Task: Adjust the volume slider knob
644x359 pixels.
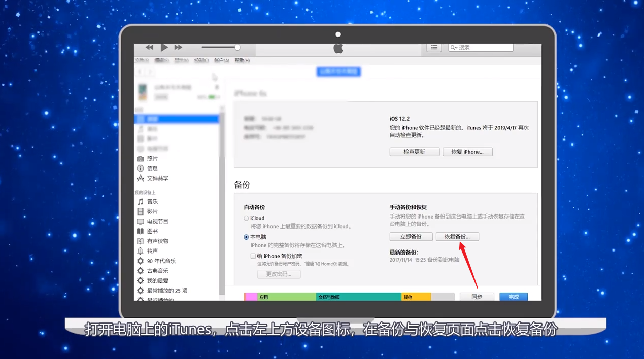Action: click(x=237, y=47)
